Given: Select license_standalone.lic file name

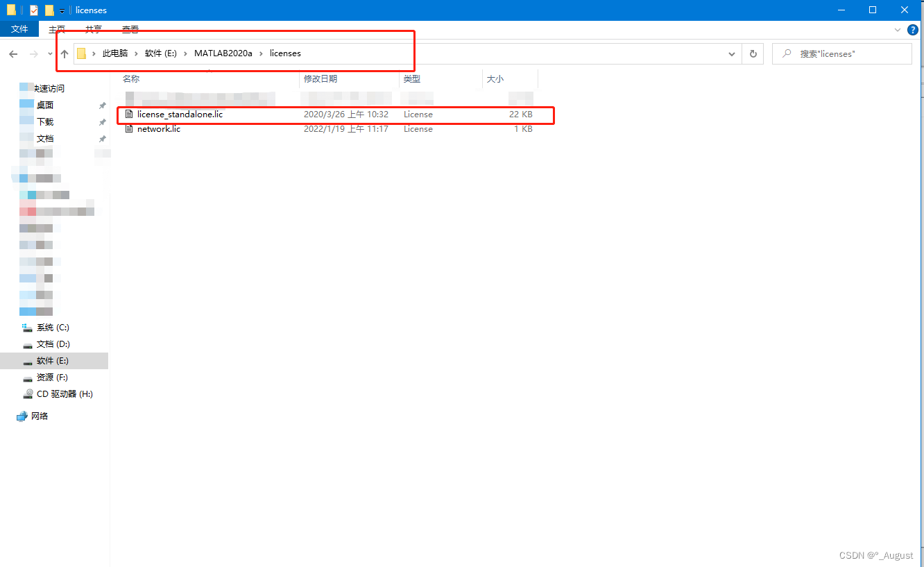Looking at the screenshot, I should click(180, 114).
